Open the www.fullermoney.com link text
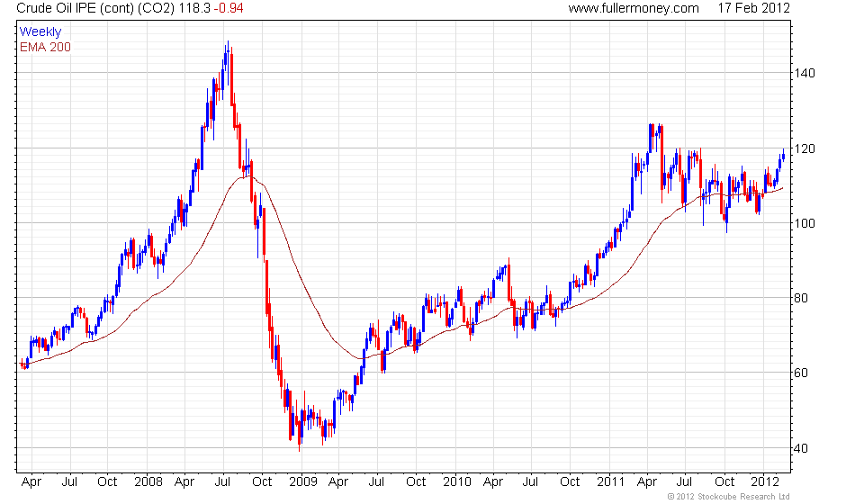864x504 pixels. tap(634, 8)
